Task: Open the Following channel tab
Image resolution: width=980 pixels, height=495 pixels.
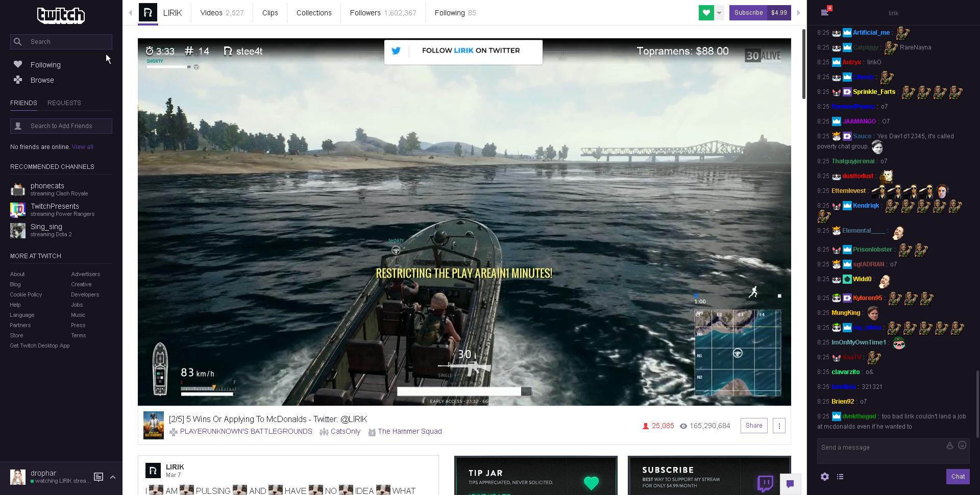Action: click(x=455, y=13)
